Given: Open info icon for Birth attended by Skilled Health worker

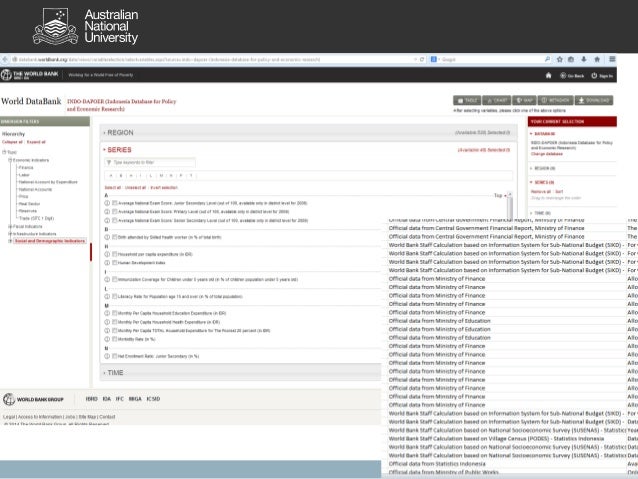Looking at the screenshot, I should [x=107, y=237].
